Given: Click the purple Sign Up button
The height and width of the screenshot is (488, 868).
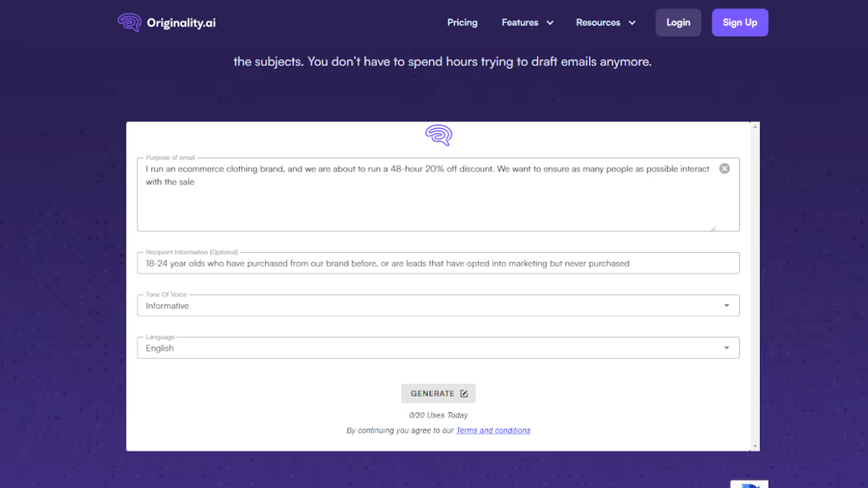Looking at the screenshot, I should pyautogui.click(x=740, y=22).
